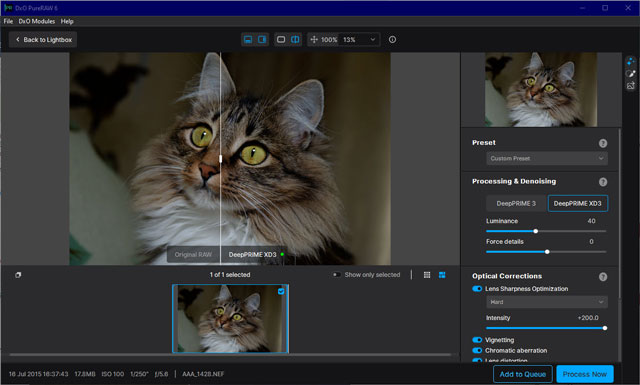This screenshot has height=385, width=640.
Task: Open the Custom Preset dropdown
Action: tap(547, 158)
